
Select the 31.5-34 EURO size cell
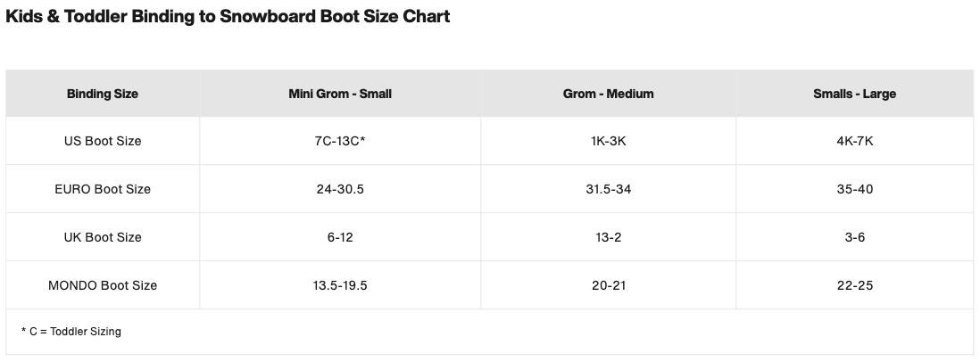609,189
